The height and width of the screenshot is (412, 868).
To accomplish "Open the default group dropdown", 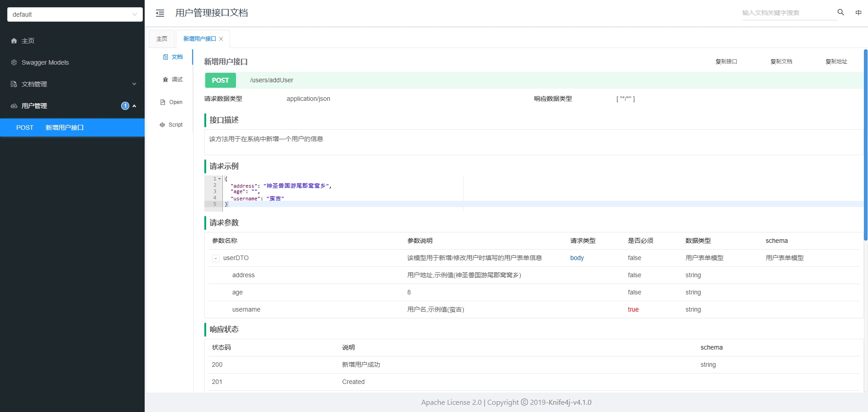I will [75, 14].
